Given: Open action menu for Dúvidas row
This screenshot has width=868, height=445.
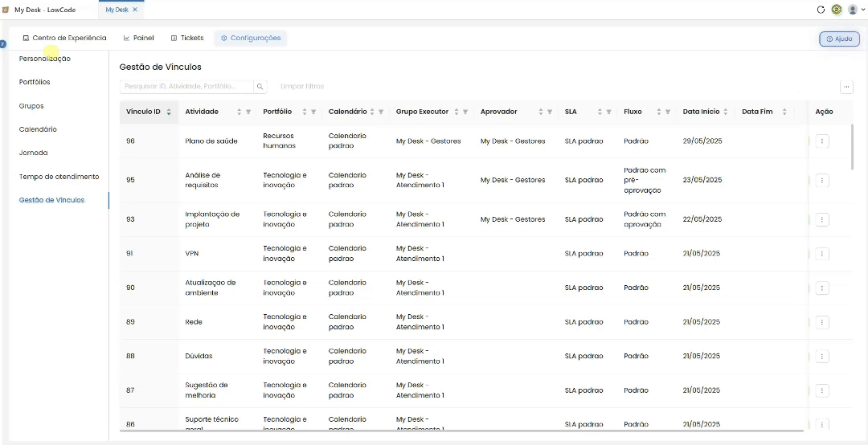Looking at the screenshot, I should pos(822,357).
